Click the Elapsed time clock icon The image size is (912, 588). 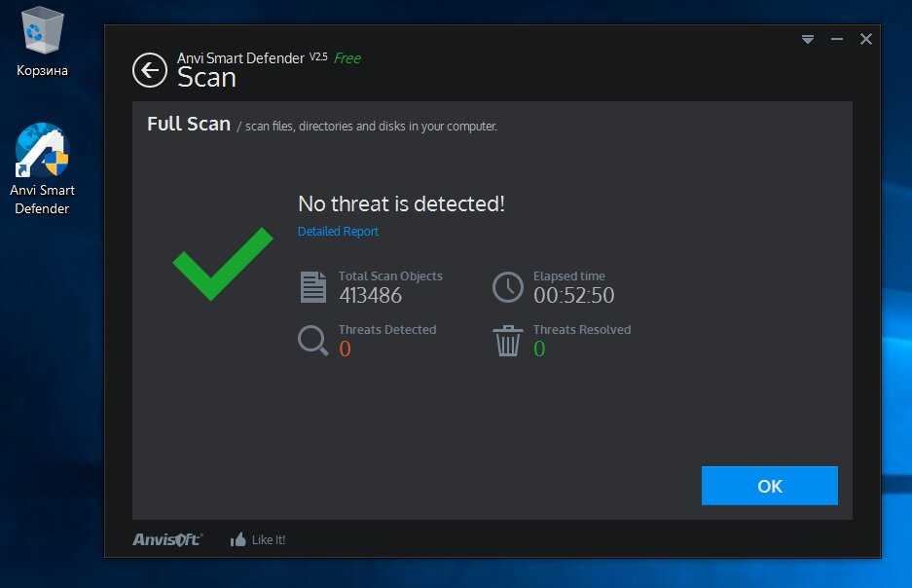[508, 287]
